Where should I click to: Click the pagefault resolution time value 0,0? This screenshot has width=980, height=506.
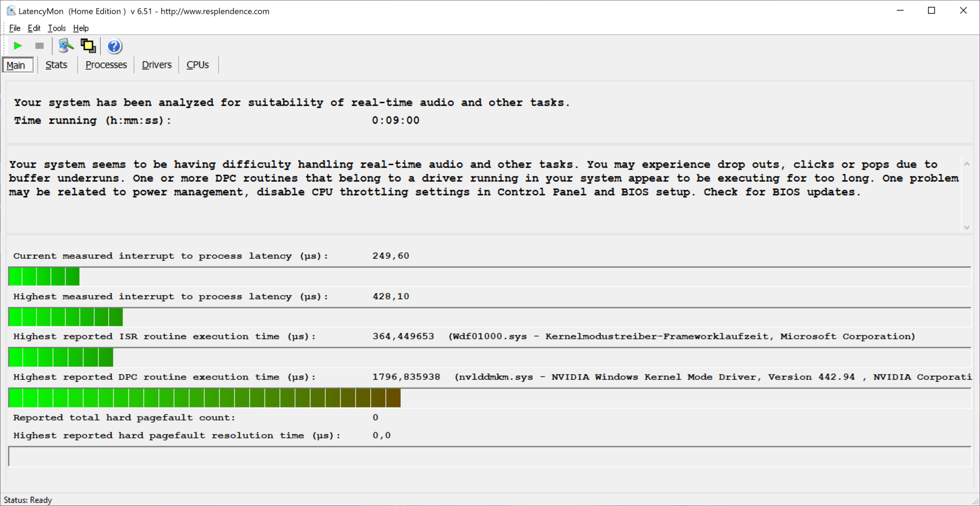pyautogui.click(x=382, y=436)
